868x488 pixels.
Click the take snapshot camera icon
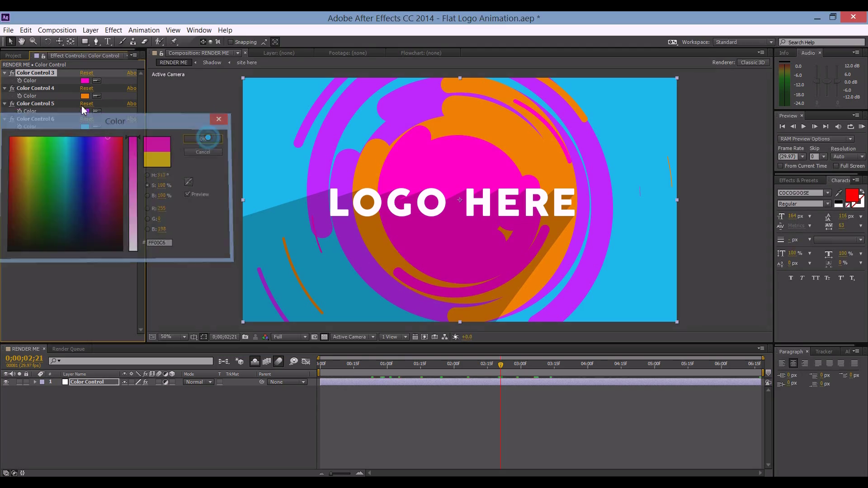[245, 337]
